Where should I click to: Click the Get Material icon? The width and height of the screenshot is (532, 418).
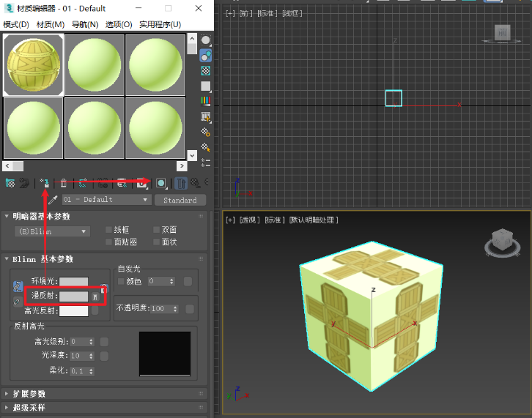[x=10, y=183]
